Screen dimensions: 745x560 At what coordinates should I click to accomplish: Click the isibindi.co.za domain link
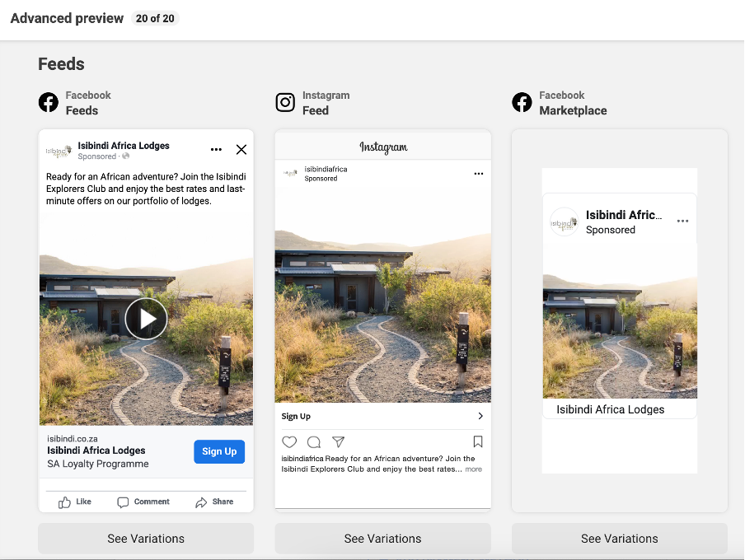[x=73, y=438]
